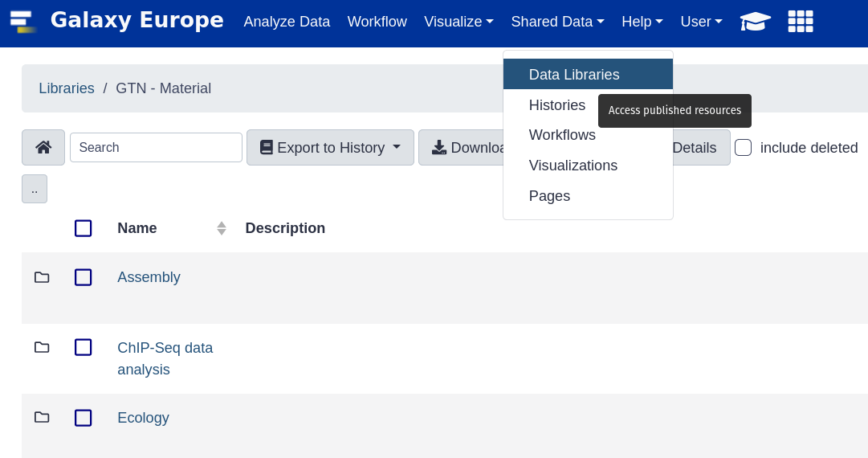Screen dimensions: 868x458
Task: Open the User dropdown menu
Action: click(701, 22)
